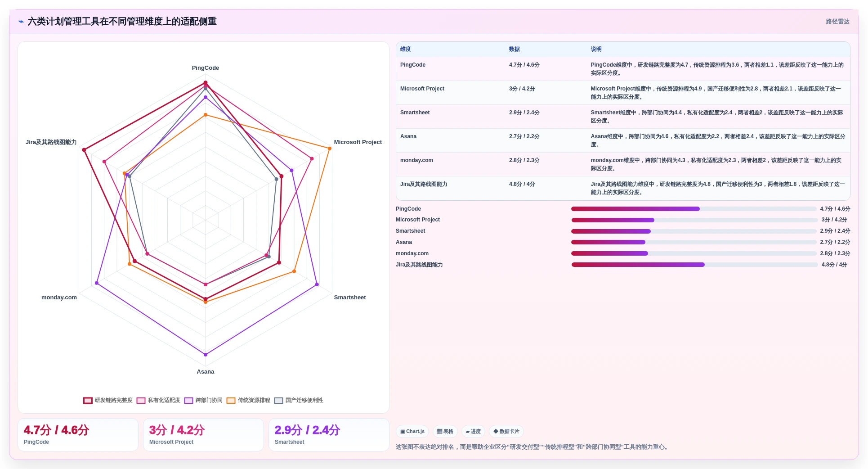
Task: Select the monday.com table row name
Action: (416, 160)
